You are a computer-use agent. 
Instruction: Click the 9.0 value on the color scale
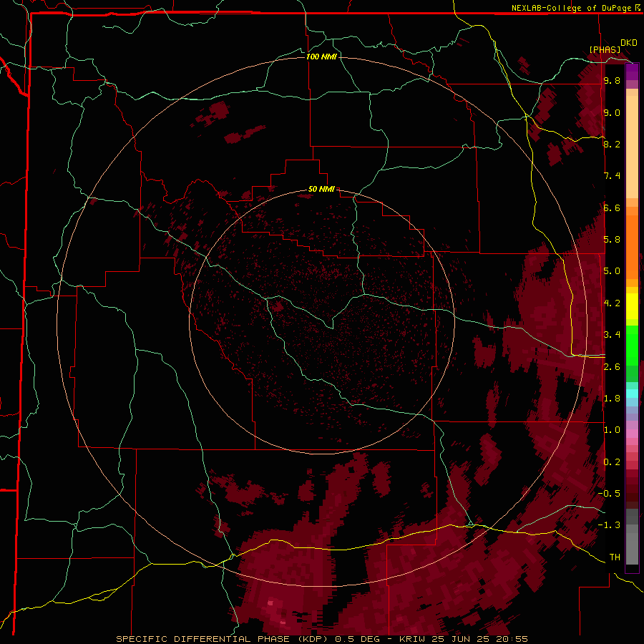612,112
